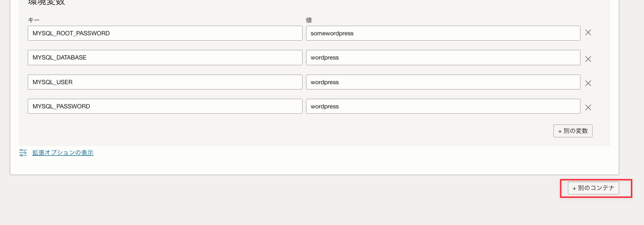Click the キー column label
644x225 pixels.
(33, 20)
